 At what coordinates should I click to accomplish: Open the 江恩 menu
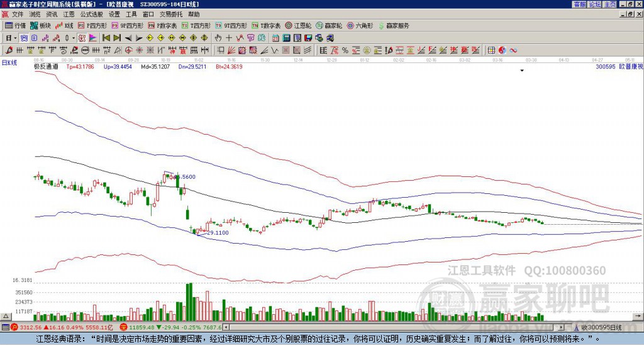[x=69, y=14]
